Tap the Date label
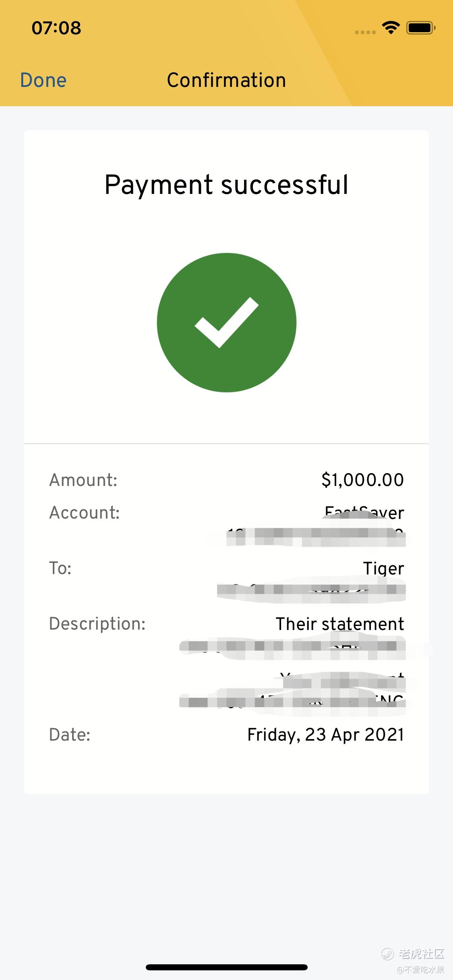 70,735
